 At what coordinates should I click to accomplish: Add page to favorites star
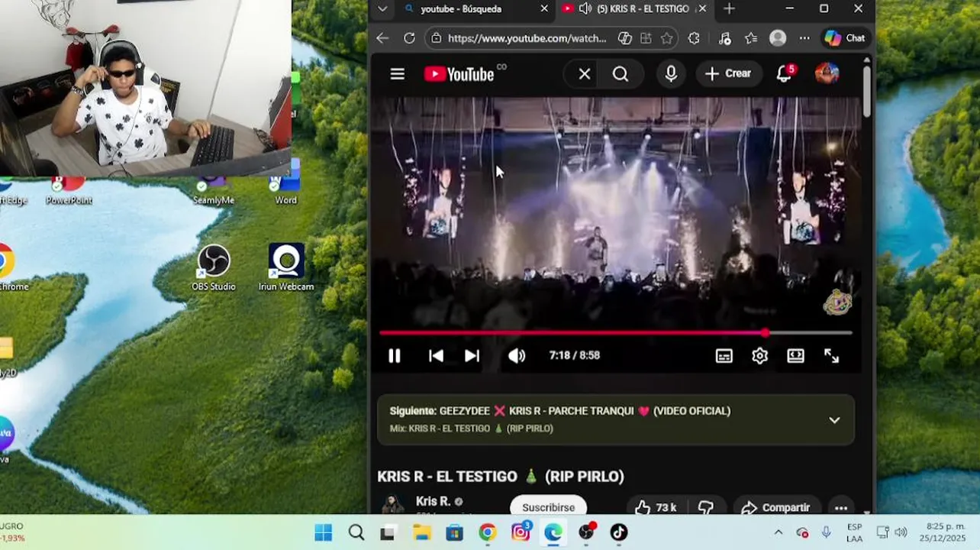click(667, 38)
